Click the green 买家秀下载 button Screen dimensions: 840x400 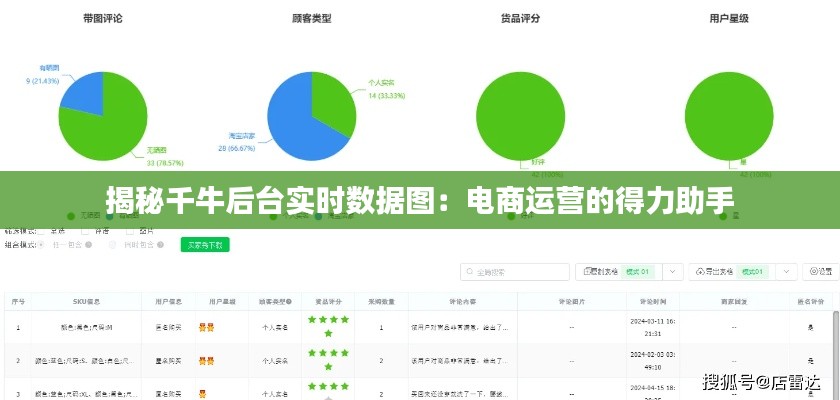206,243
